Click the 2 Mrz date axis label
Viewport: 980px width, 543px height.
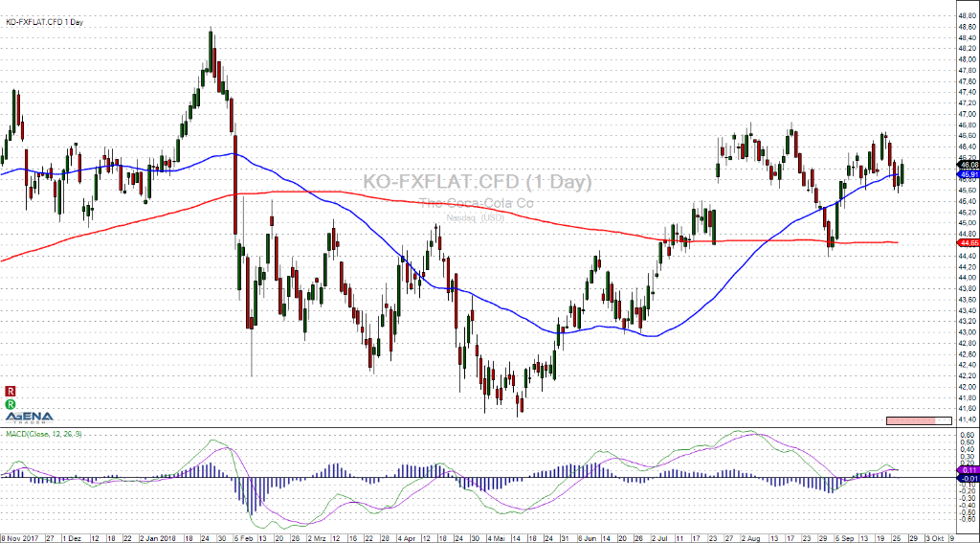click(317, 538)
